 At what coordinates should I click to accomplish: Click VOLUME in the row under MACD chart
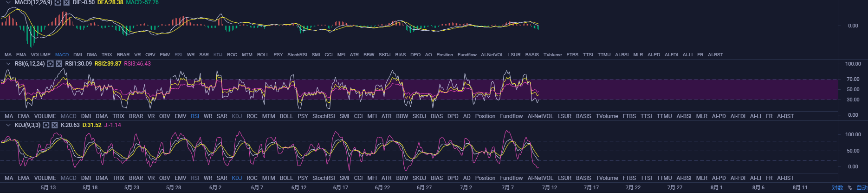(x=41, y=55)
